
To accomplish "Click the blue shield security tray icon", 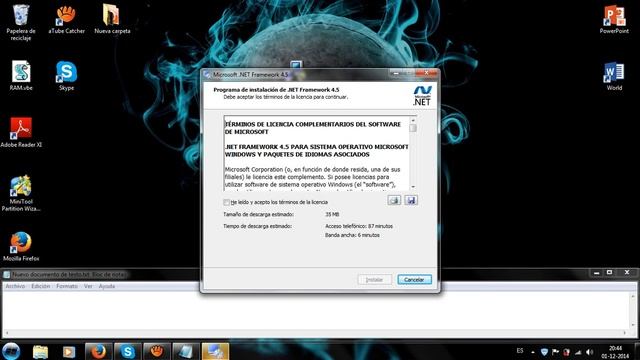I will click(544, 352).
